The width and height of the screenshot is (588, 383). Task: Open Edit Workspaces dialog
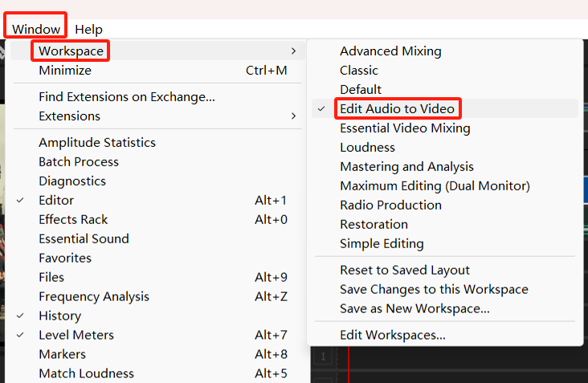coord(392,335)
